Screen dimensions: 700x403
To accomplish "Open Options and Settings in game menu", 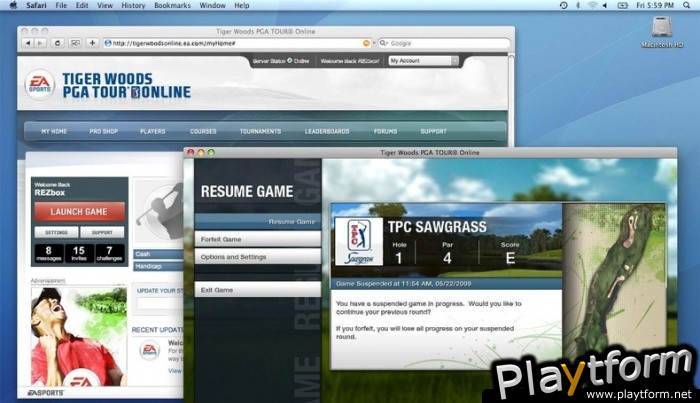I will point(258,257).
